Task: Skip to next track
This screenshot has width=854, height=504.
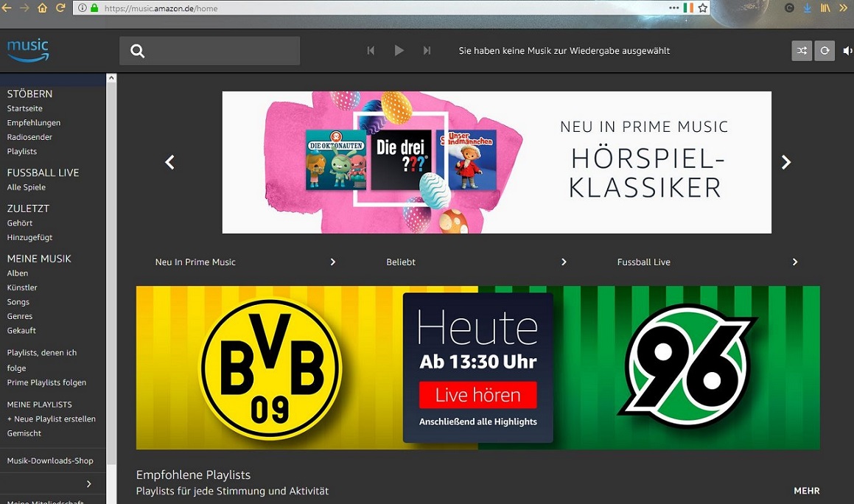Action: [x=427, y=51]
